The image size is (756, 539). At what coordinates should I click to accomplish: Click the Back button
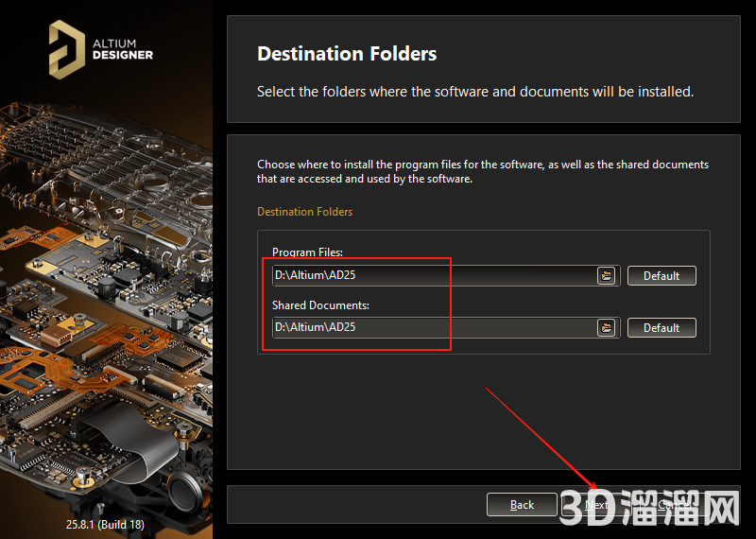(522, 505)
